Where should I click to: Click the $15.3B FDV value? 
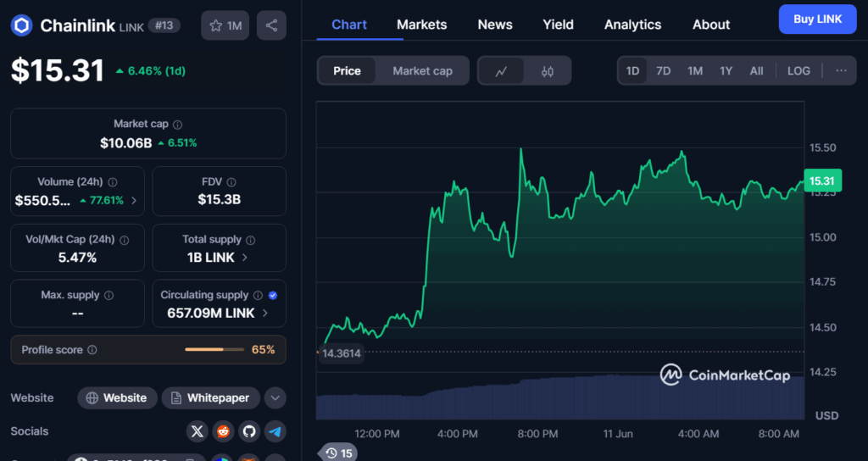coord(220,199)
